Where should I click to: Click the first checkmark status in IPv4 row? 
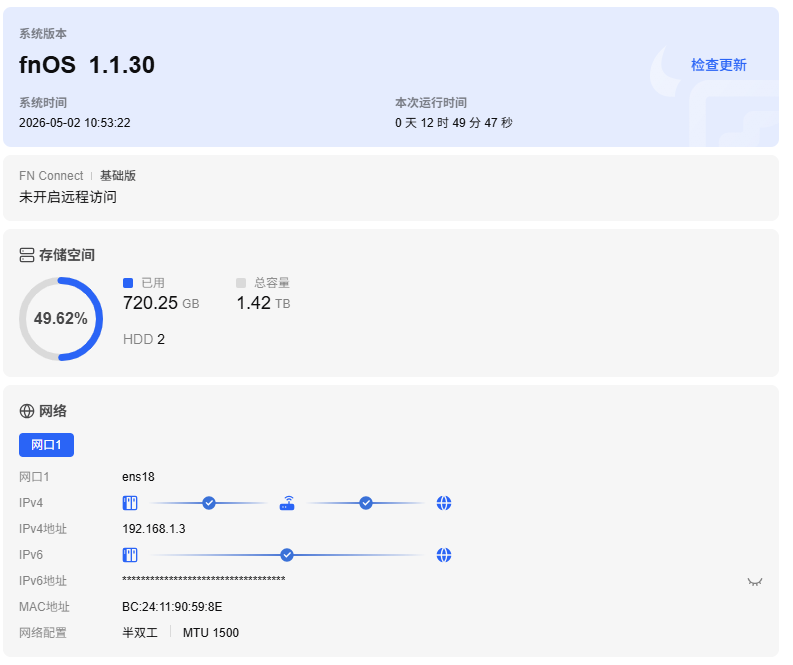tap(209, 503)
